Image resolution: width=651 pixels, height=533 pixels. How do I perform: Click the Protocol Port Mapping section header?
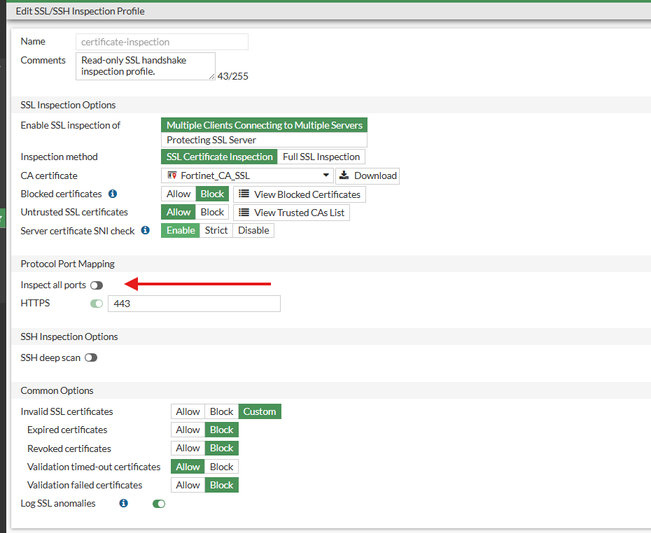68,264
